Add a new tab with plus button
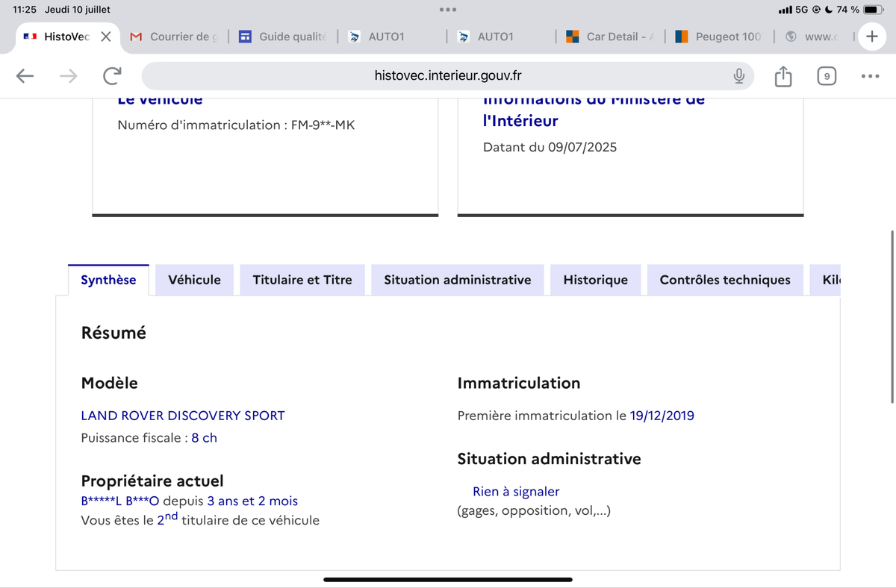896x588 pixels. [x=871, y=36]
